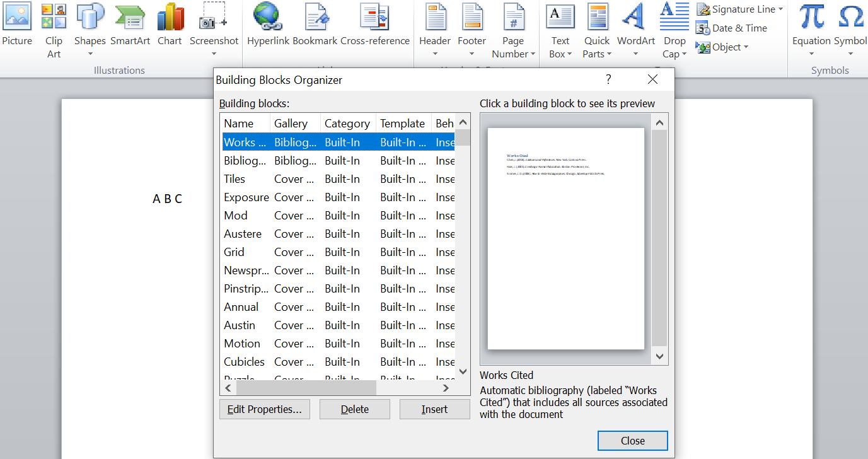Select the Bibliography building block row
This screenshot has height=459, width=868.
[339, 161]
